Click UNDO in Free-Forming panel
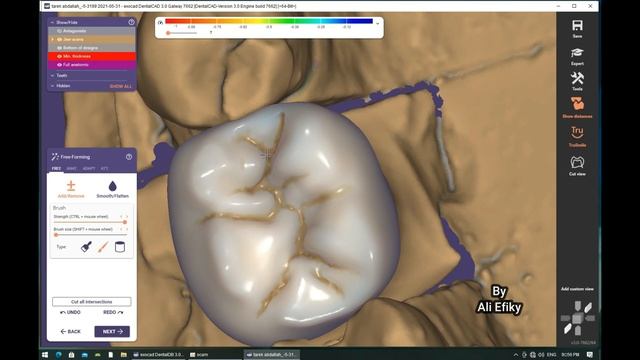640x360 pixels. 71,312
